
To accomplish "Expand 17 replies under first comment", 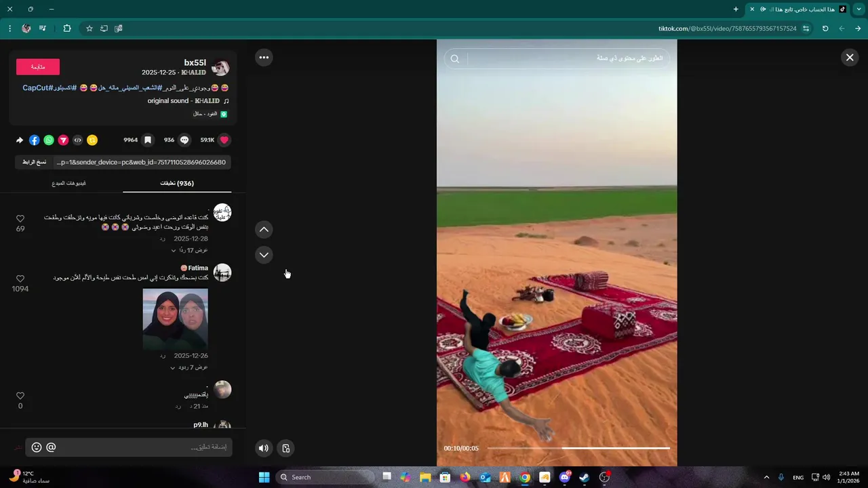I will (x=189, y=250).
